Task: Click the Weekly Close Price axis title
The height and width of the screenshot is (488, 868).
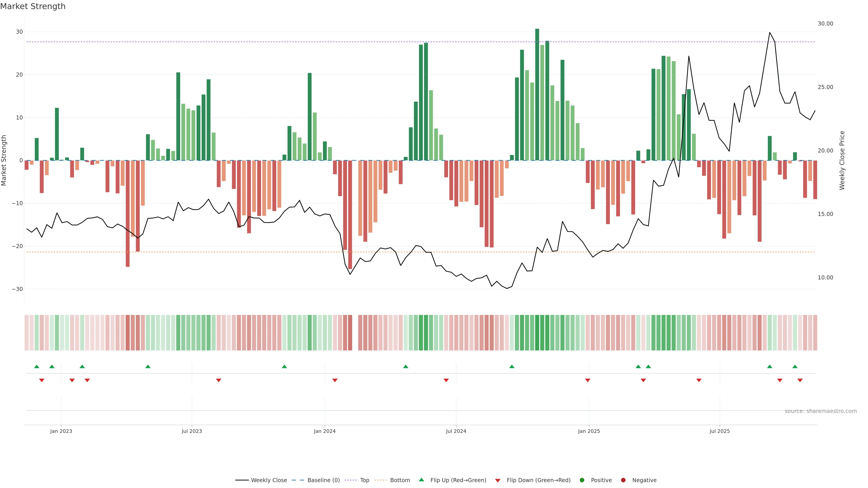Action: point(842,160)
